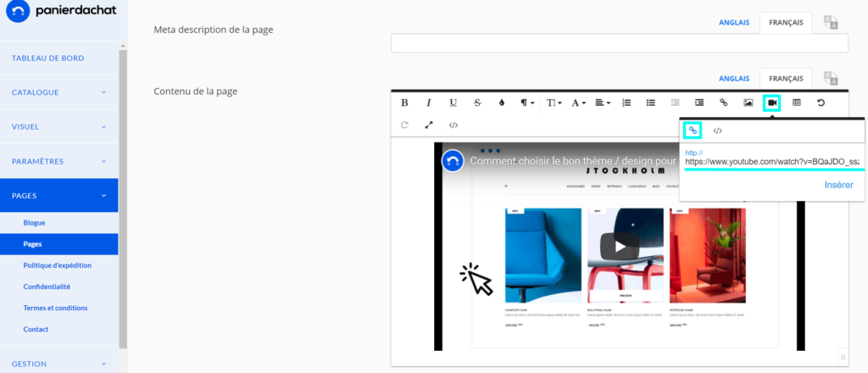Select FRANÇAIS tab for Meta description

tap(786, 23)
